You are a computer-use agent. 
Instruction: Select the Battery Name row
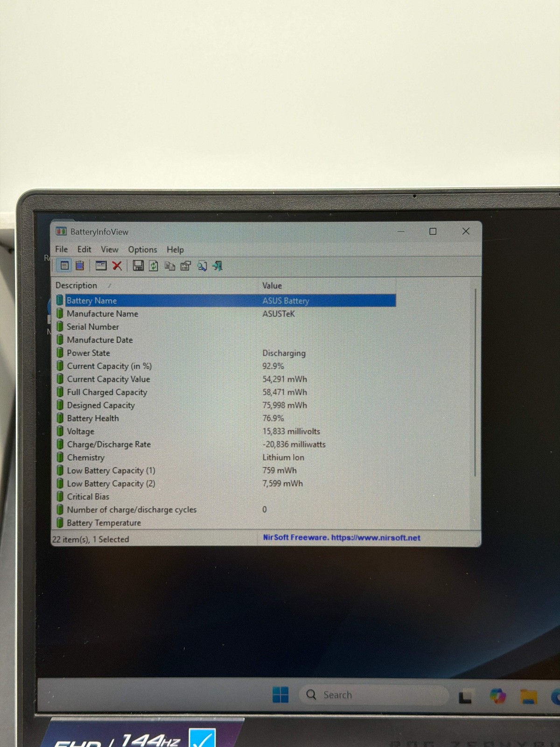[x=225, y=300]
